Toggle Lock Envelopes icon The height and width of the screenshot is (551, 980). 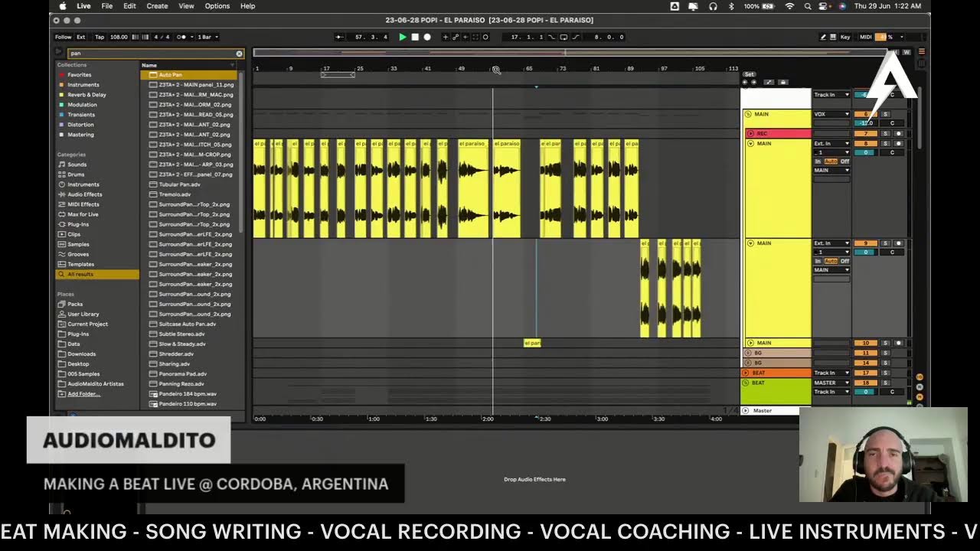pos(782,82)
